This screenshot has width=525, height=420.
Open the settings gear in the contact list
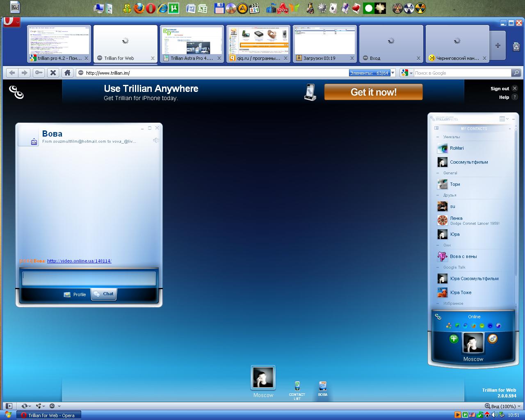tap(493, 339)
